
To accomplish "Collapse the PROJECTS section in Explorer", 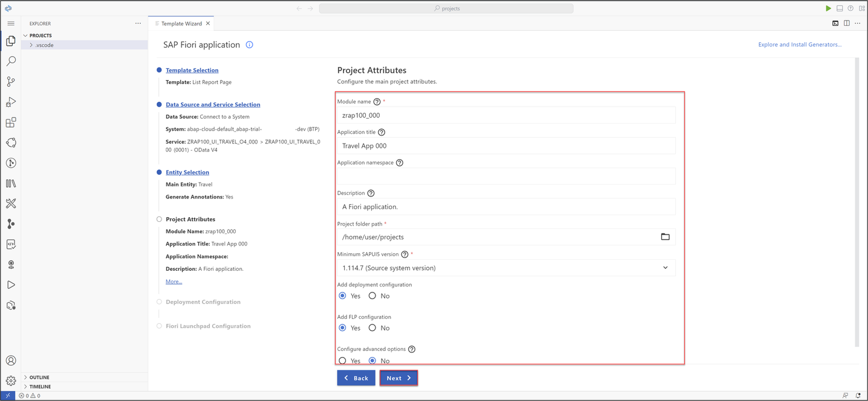I will pyautogui.click(x=85, y=36).
